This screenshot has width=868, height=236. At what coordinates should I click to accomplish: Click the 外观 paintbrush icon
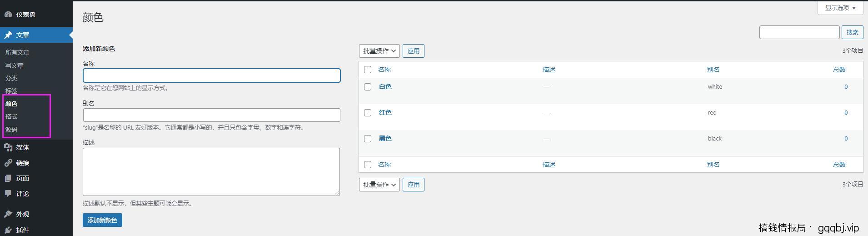tap(8, 214)
